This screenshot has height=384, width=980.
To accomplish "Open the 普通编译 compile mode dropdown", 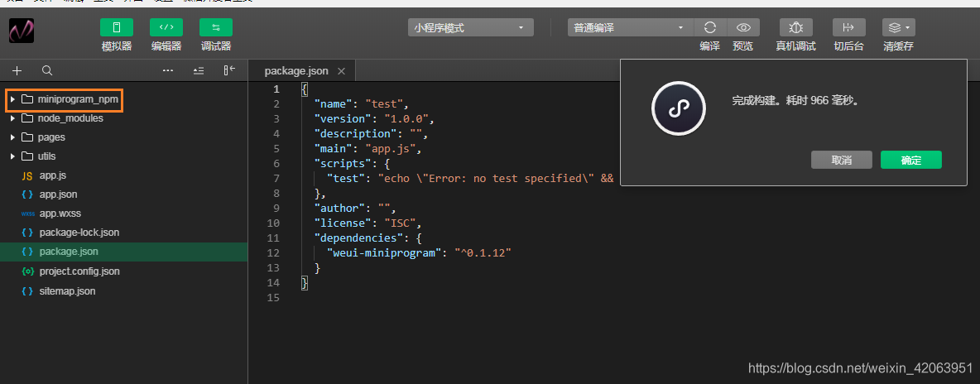I will [631, 27].
